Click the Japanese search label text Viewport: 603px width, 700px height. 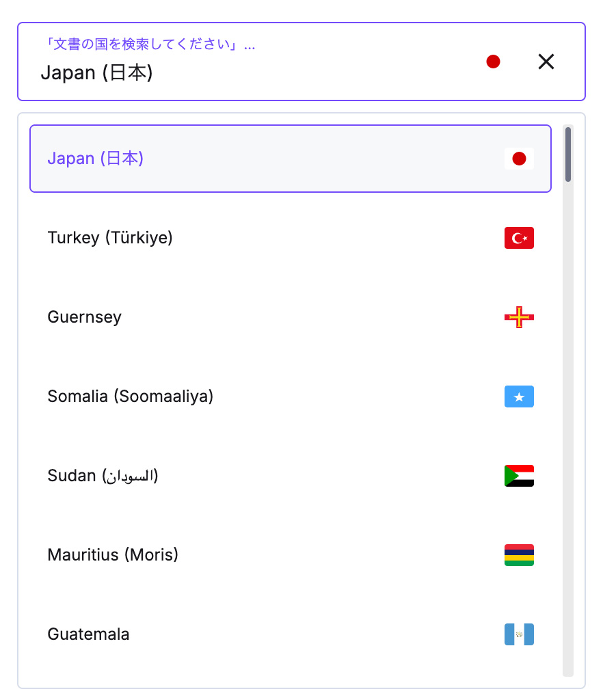pyautogui.click(x=149, y=44)
